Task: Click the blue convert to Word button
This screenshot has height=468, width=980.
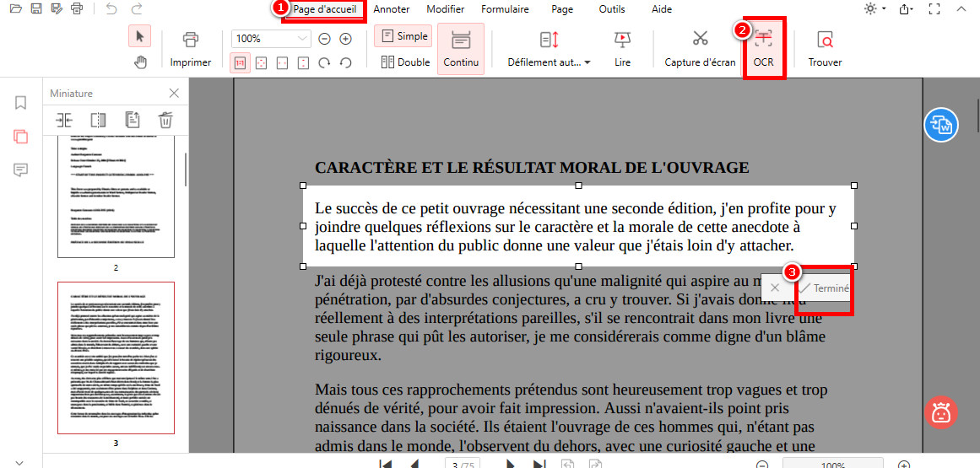Action: (941, 124)
